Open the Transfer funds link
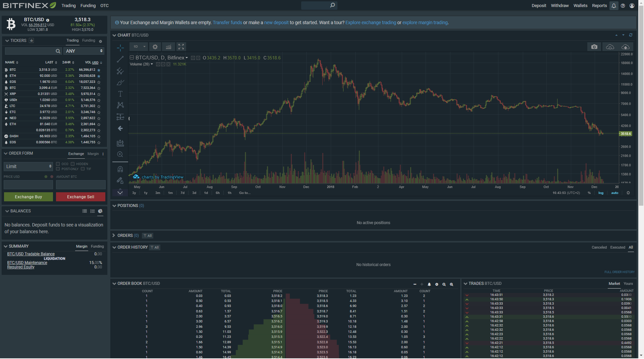Image resolution: width=644 pixels, height=359 pixels. pos(227,23)
